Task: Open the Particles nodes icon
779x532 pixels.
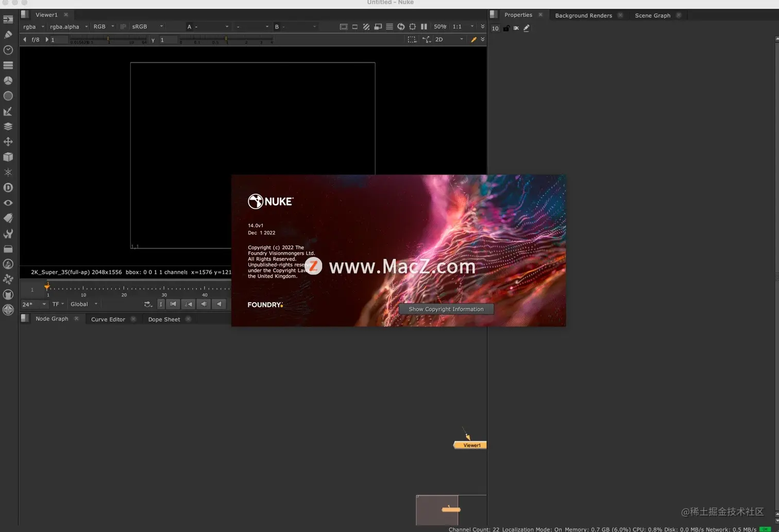Action: [x=8, y=172]
